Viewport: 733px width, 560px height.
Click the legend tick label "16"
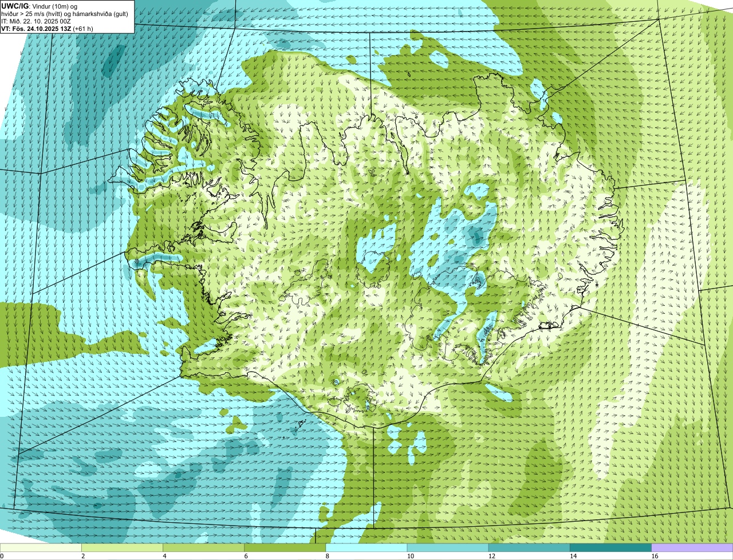[655, 556]
